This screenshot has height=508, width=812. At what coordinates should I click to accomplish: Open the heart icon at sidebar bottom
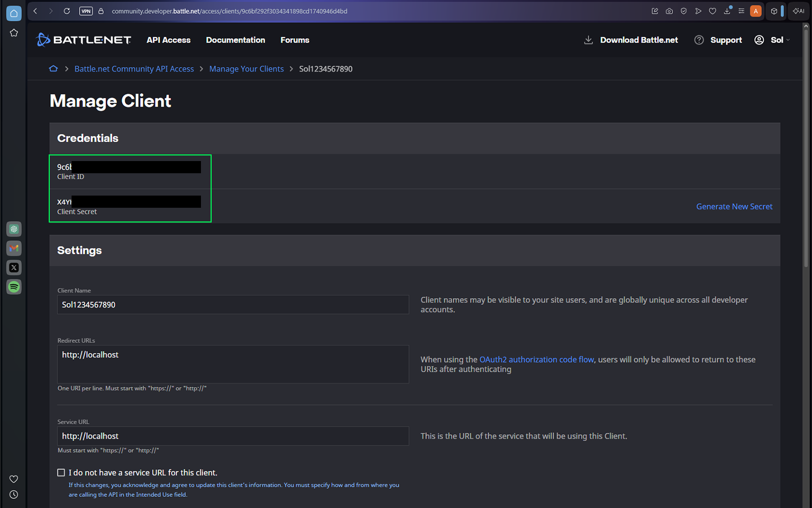point(14,479)
